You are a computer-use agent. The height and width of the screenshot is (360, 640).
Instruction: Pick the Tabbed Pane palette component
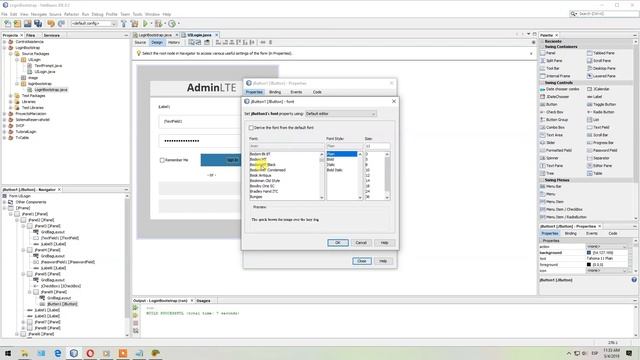click(601, 53)
